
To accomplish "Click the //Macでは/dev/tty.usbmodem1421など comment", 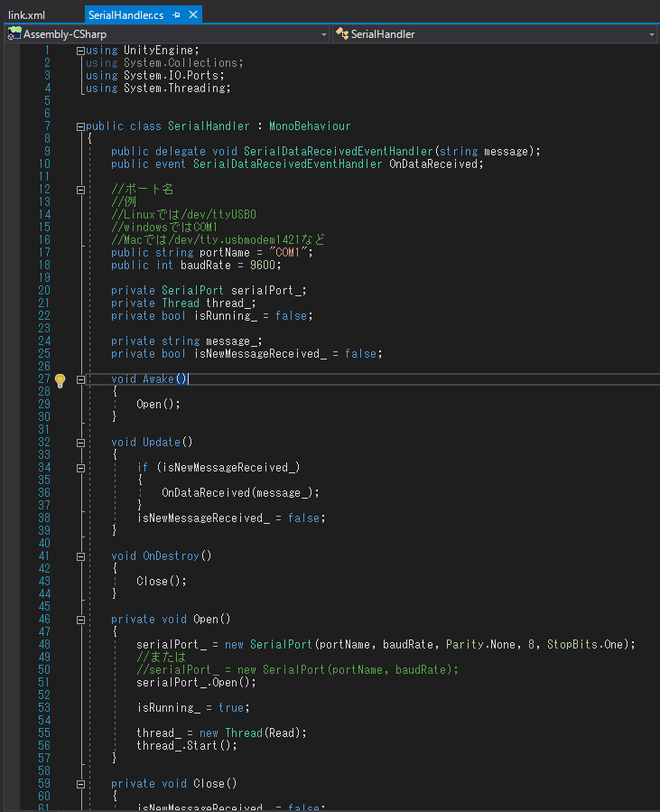I will tap(218, 239).
